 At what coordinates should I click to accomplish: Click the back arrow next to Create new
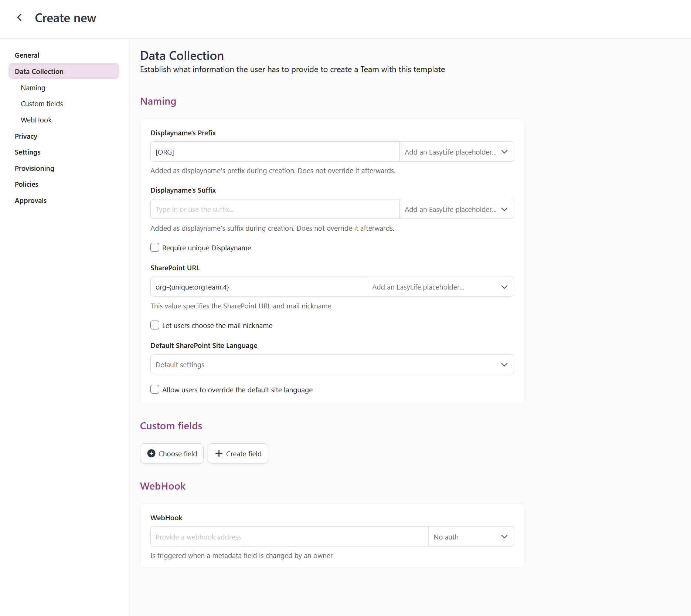pos(19,17)
